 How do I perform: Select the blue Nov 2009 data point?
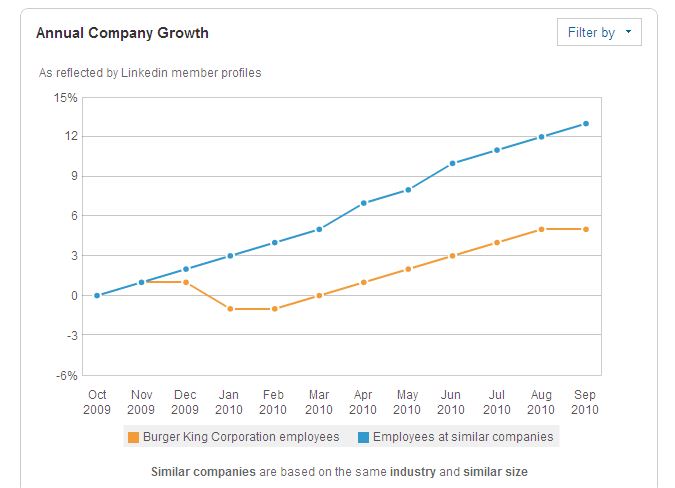(x=141, y=282)
